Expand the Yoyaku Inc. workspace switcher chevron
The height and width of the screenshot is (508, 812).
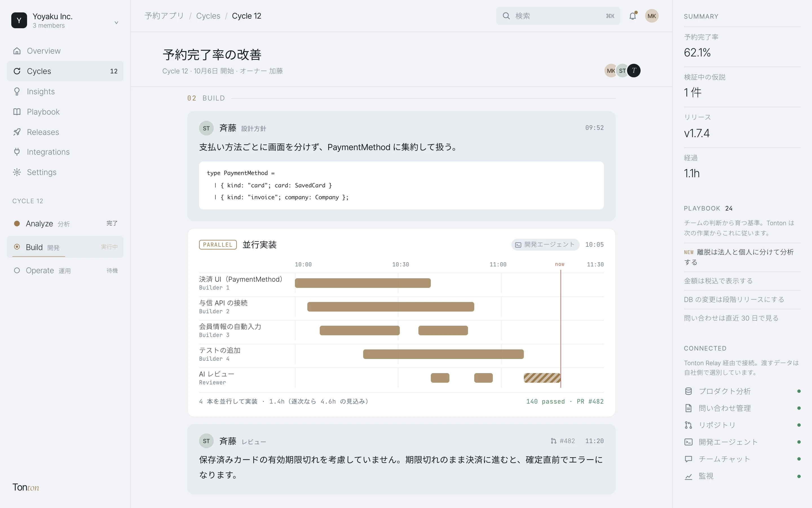(x=116, y=23)
